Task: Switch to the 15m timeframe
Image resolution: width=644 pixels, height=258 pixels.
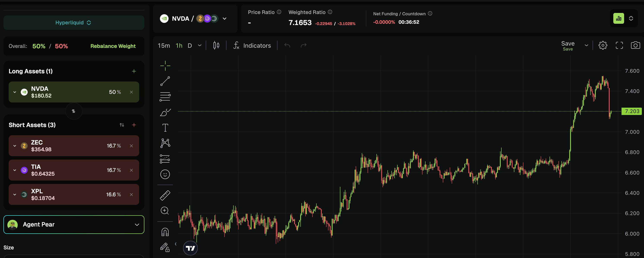Action: pyautogui.click(x=164, y=46)
